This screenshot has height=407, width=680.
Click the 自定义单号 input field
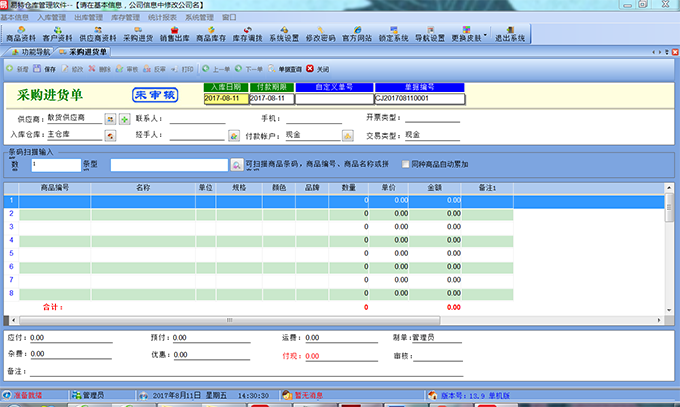[x=334, y=98]
